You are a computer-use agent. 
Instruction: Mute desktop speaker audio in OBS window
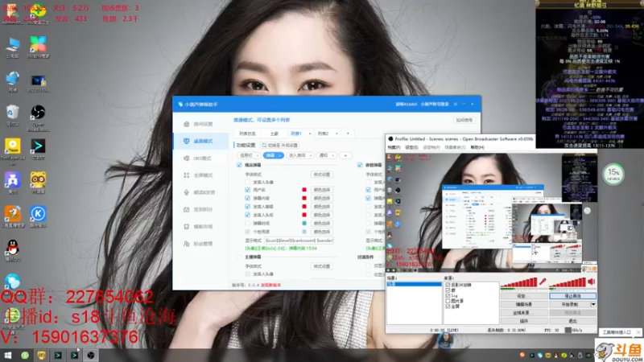point(592,282)
